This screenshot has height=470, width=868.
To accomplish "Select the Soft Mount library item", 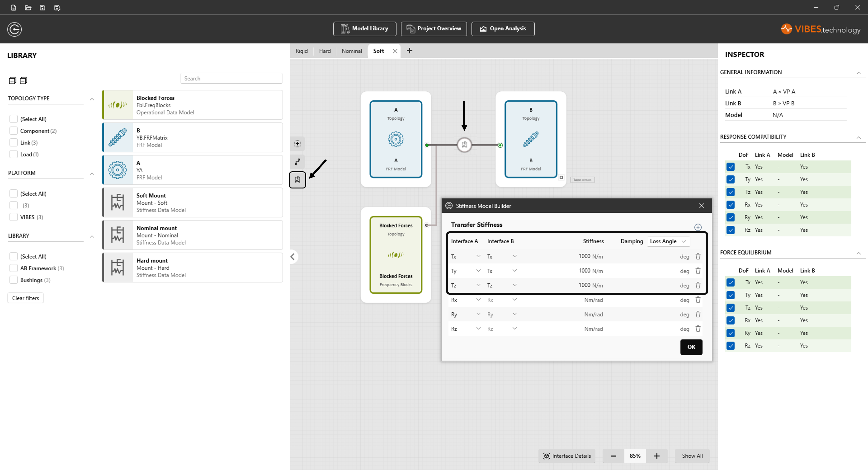I will click(x=192, y=203).
